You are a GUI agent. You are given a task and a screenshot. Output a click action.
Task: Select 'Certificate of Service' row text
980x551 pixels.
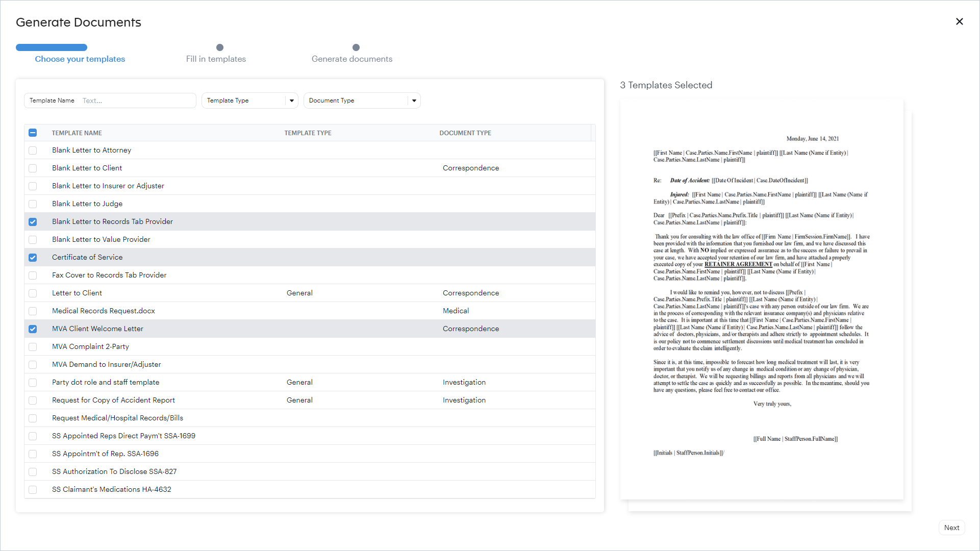(x=87, y=257)
